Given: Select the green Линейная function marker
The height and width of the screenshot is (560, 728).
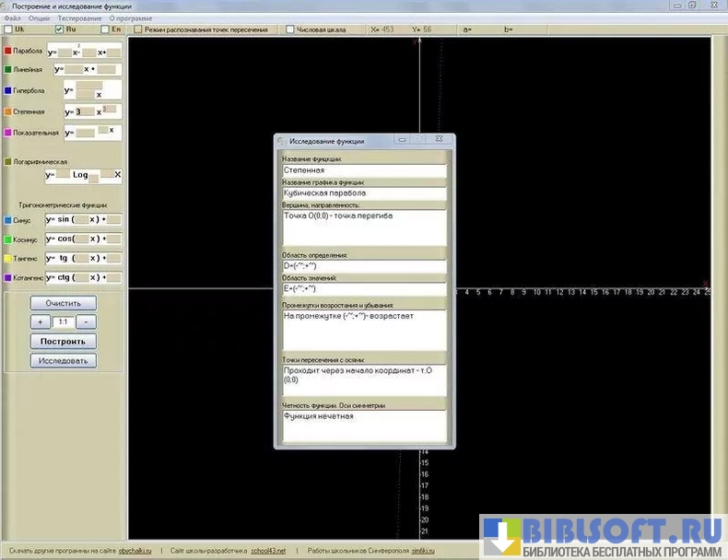Looking at the screenshot, I should 8,69.
